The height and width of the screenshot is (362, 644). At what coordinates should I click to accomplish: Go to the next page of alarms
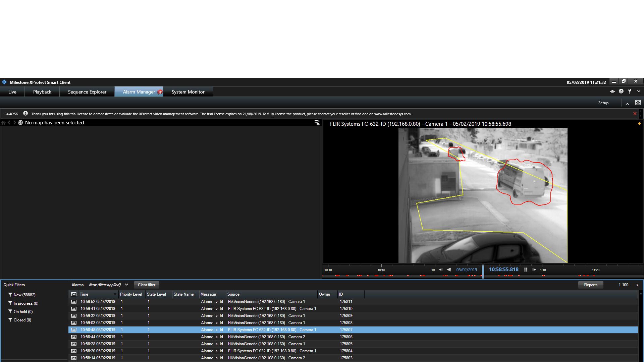tap(637, 285)
